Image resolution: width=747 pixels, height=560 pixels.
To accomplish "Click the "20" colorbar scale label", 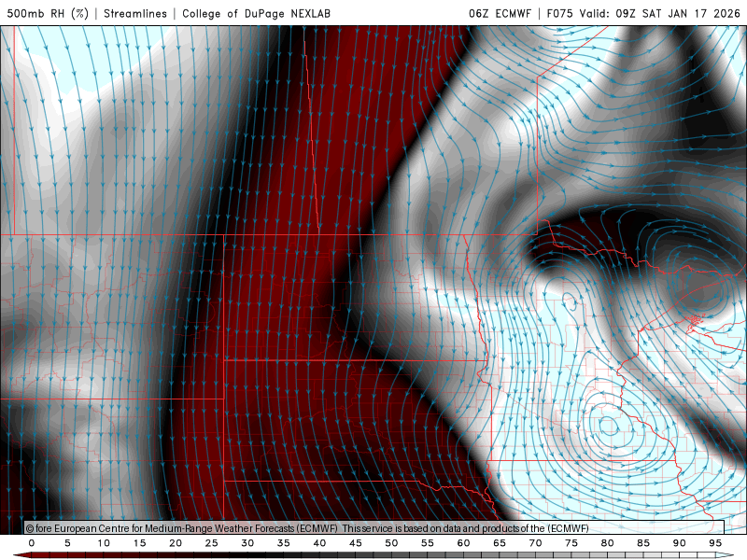I will [176, 543].
